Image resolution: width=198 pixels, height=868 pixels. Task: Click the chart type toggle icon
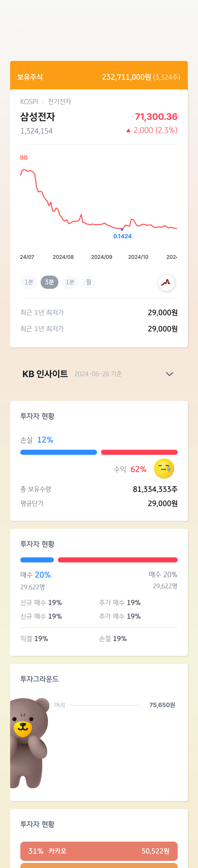click(166, 282)
